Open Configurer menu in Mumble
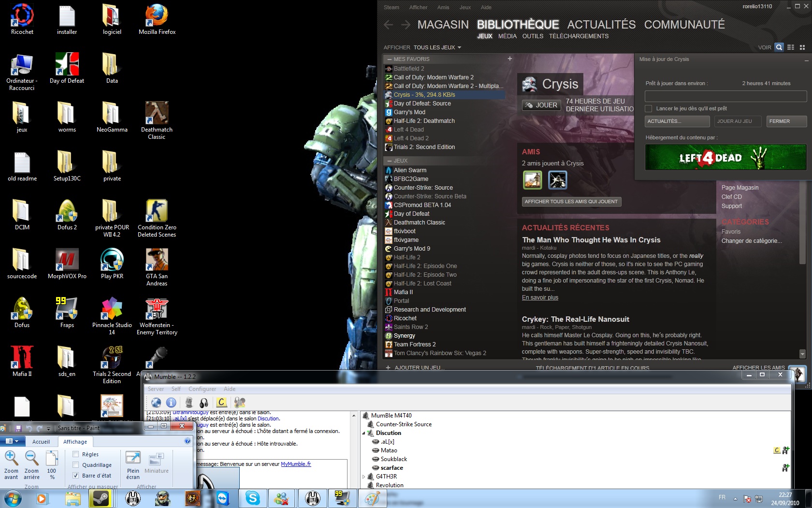 pos(202,389)
